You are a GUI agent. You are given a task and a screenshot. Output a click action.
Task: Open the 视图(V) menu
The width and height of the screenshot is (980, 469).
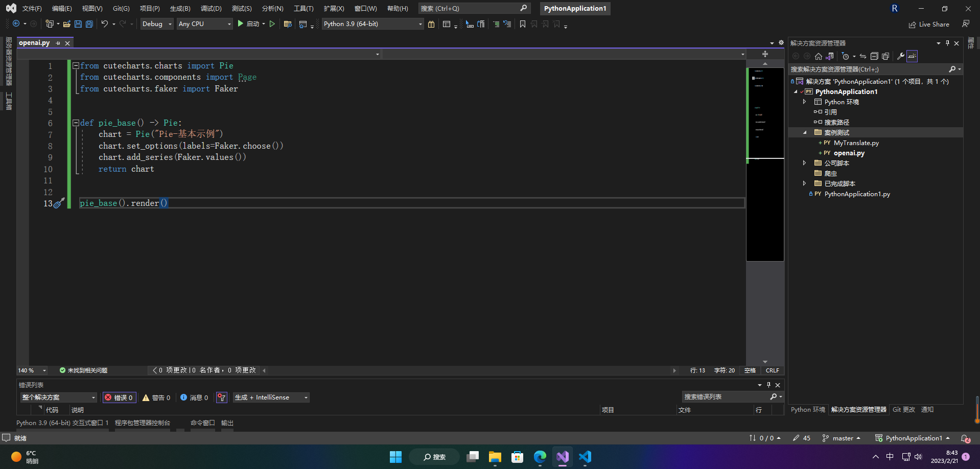point(92,9)
